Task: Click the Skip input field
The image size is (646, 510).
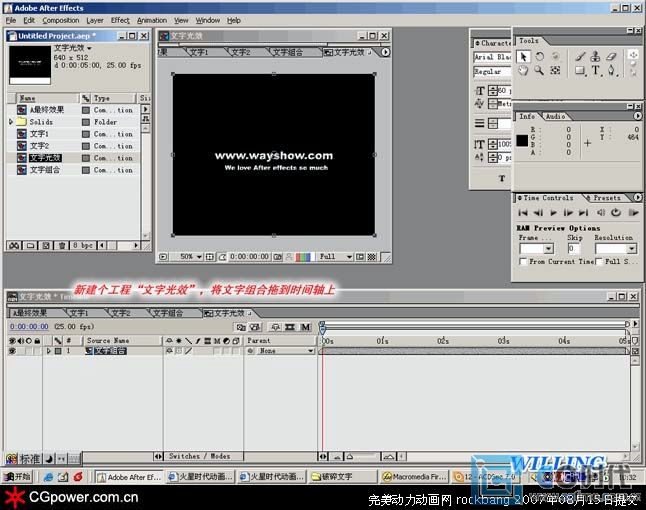Action: pos(573,248)
